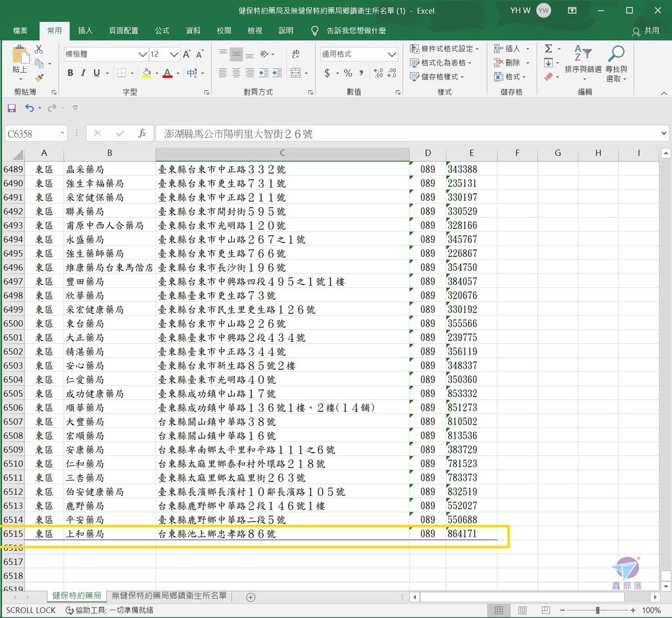The image size is (672, 618).
Task: Add a new sheet with the plus icon
Action: [250, 596]
